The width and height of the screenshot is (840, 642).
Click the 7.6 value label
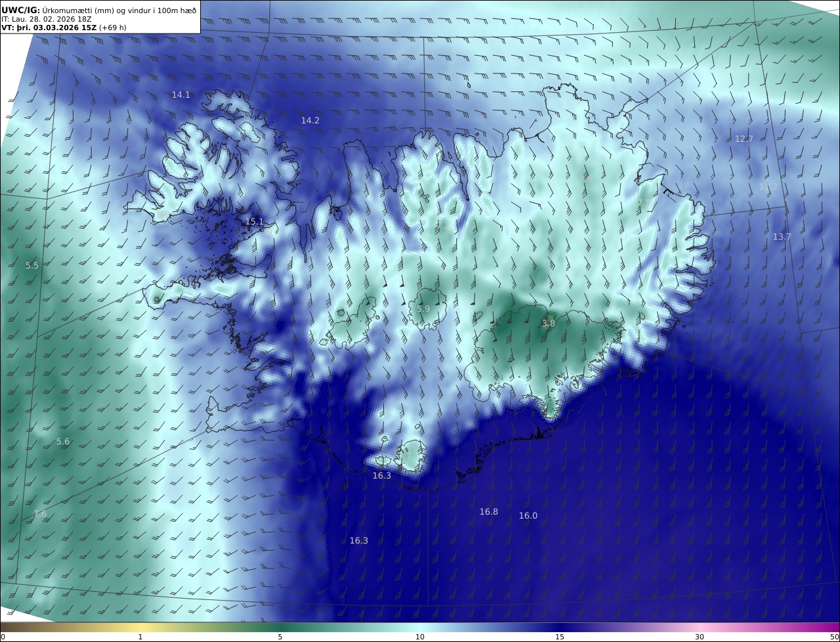40,514
